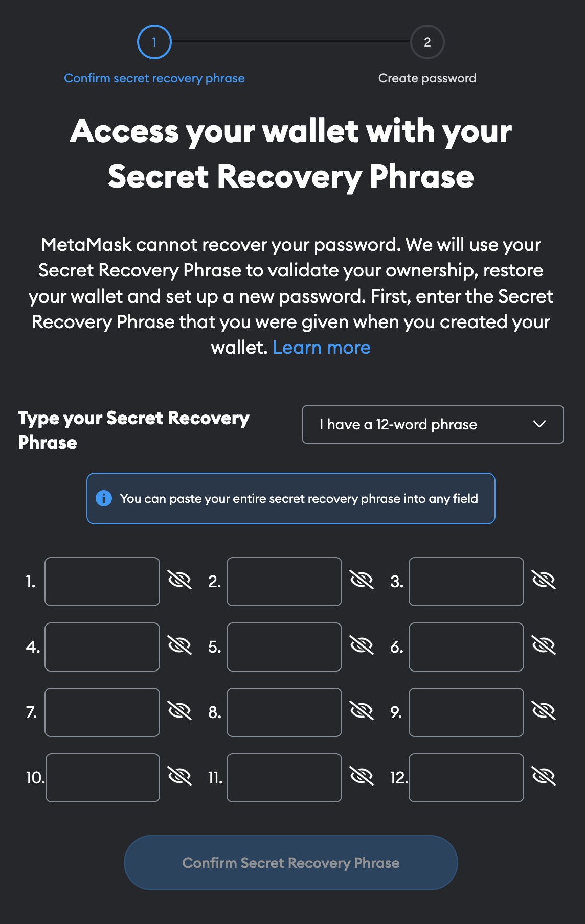Focus the word 1 input field
This screenshot has width=585, height=924.
102,582
